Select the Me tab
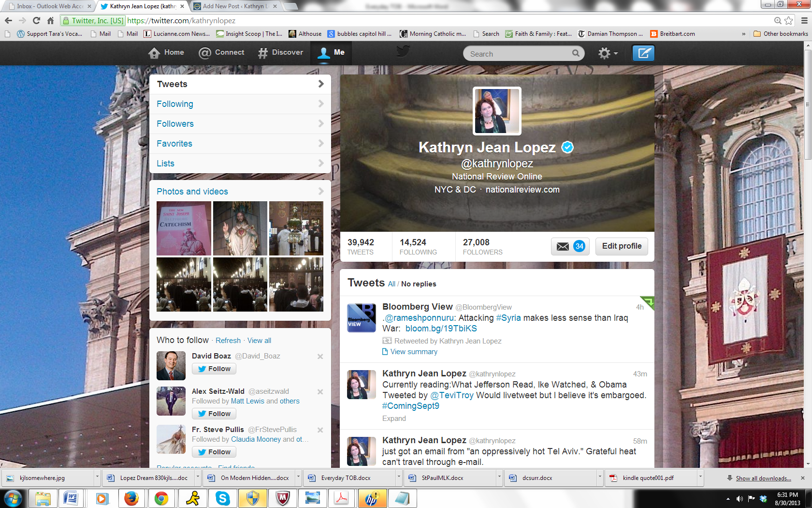The image size is (812, 508). pos(331,53)
